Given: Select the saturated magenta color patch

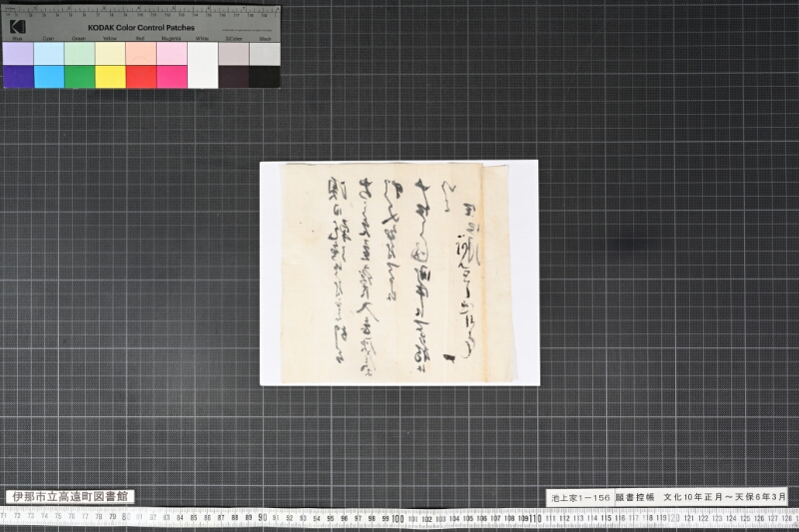Looking at the screenshot, I should click(172, 77).
